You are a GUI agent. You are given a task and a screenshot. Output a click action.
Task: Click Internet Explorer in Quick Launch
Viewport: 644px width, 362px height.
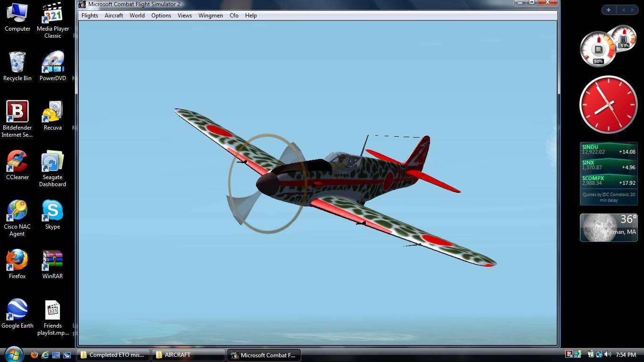tap(45, 355)
